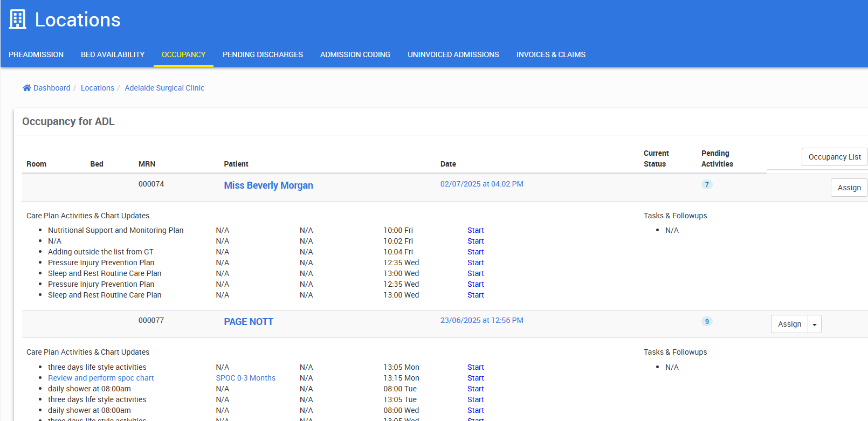Select the Admission Coding tab
Viewport: 868px width, 421px height.
tap(355, 54)
